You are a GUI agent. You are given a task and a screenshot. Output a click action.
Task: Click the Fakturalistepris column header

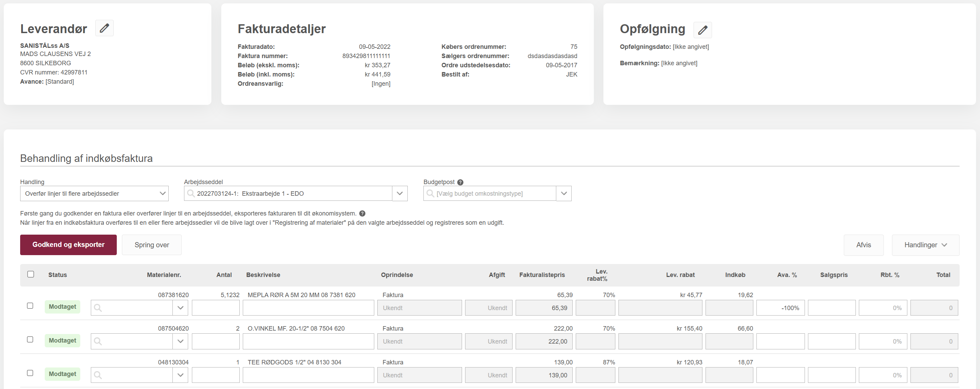[x=542, y=275]
